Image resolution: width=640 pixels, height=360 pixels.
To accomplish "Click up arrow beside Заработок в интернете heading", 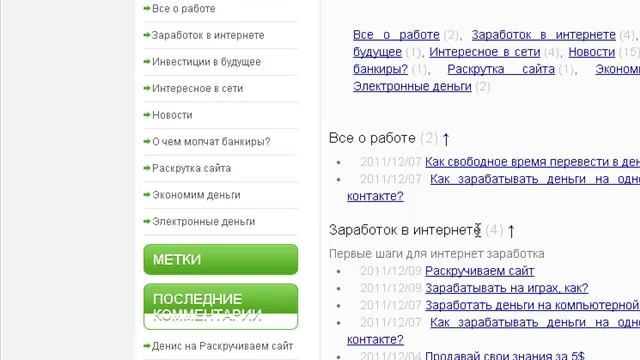I will [x=511, y=231].
